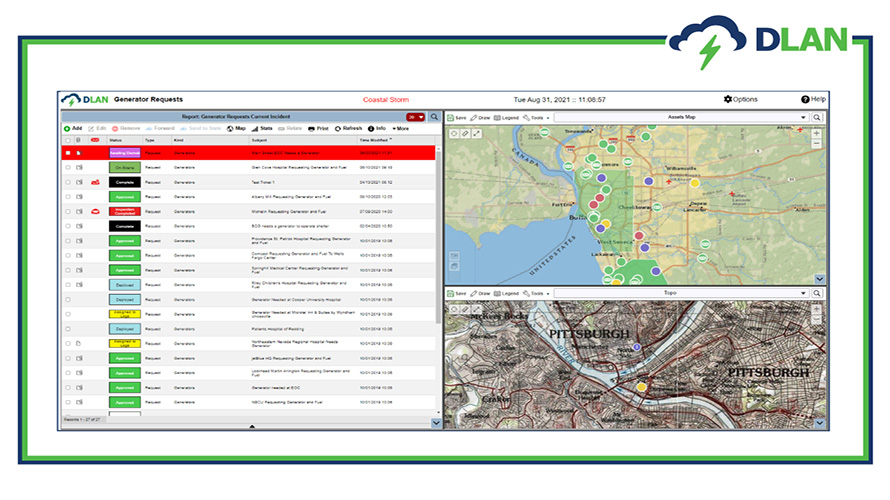
Task: Open the Patients Hospital of Redding request
Action: click(x=278, y=329)
